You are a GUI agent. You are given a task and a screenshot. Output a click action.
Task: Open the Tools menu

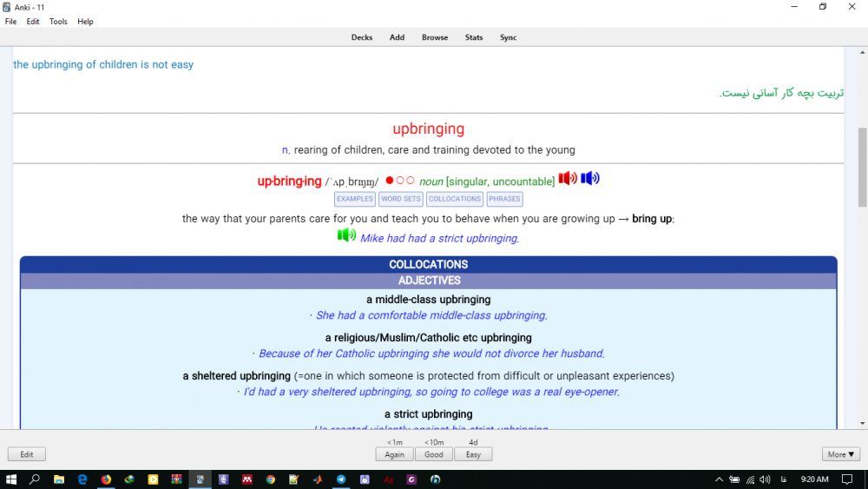[x=58, y=22]
